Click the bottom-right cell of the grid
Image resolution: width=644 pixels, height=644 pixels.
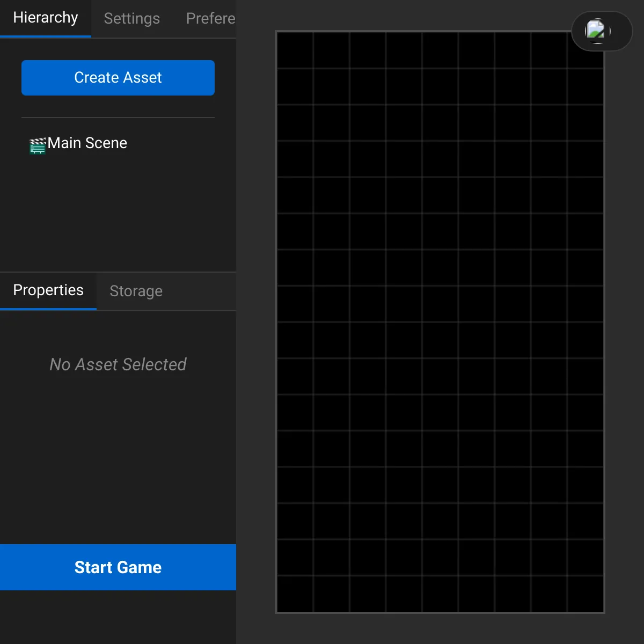pos(584,594)
